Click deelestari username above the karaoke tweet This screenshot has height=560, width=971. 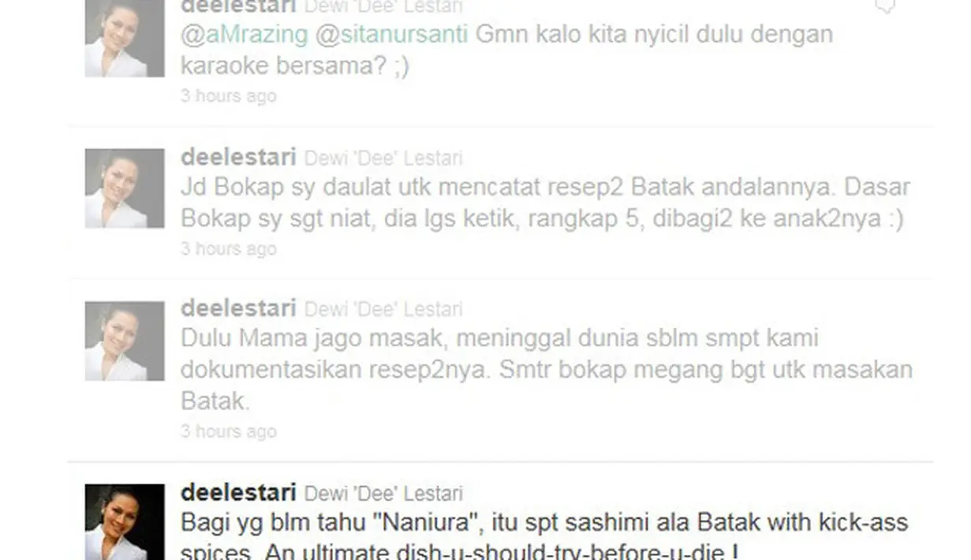(238, 6)
